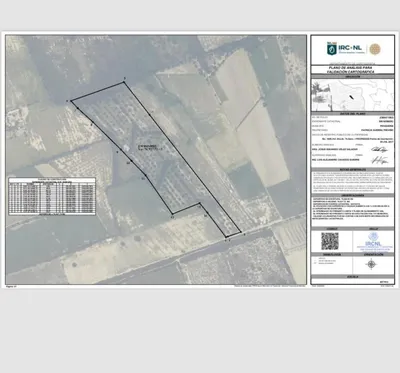Select the Observaciones section header
Viewport: 400px width, 373px height.
coord(352,195)
